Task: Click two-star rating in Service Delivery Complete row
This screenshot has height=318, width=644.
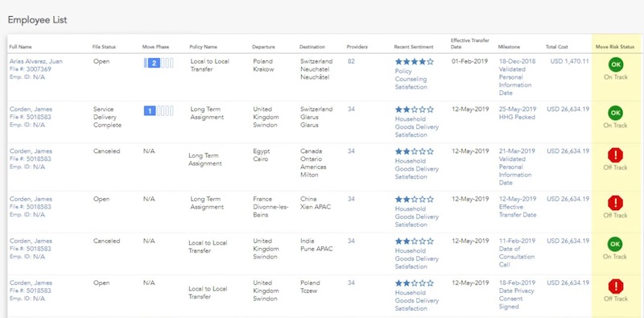Action: (414, 109)
